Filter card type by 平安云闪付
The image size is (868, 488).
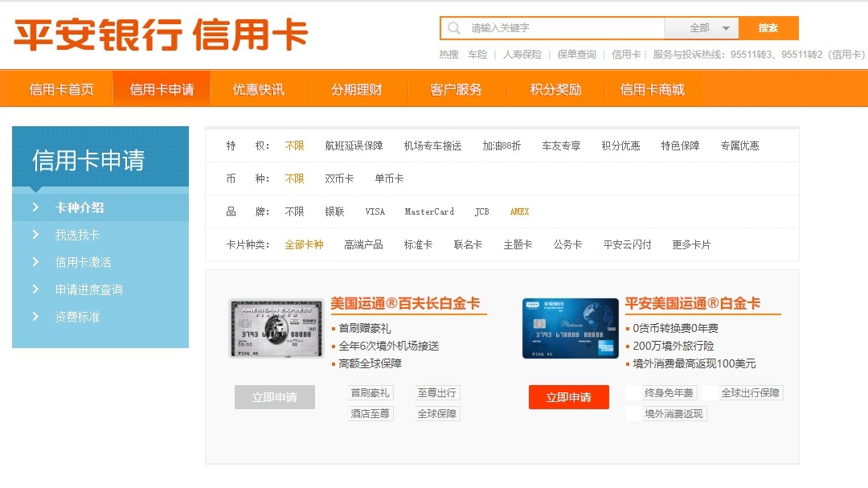click(627, 244)
